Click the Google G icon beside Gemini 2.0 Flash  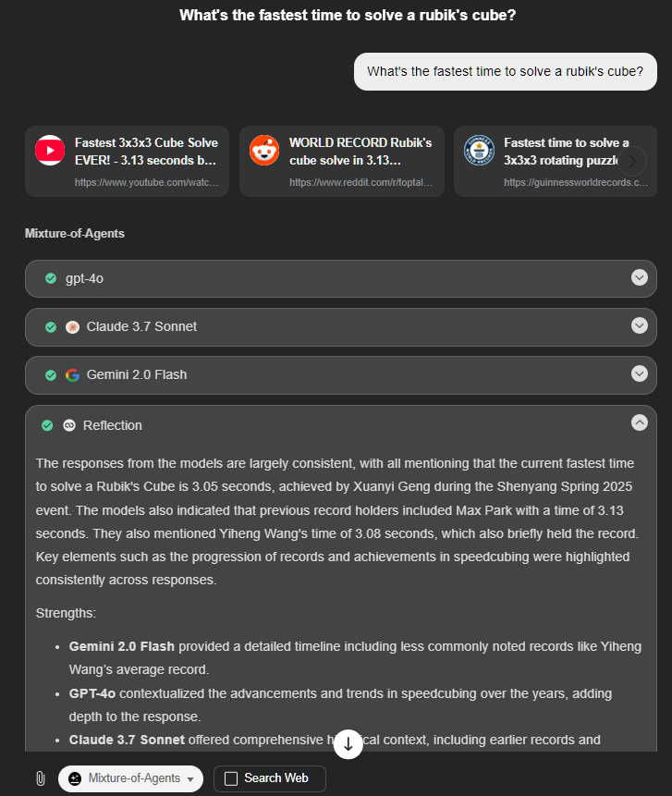click(72, 374)
